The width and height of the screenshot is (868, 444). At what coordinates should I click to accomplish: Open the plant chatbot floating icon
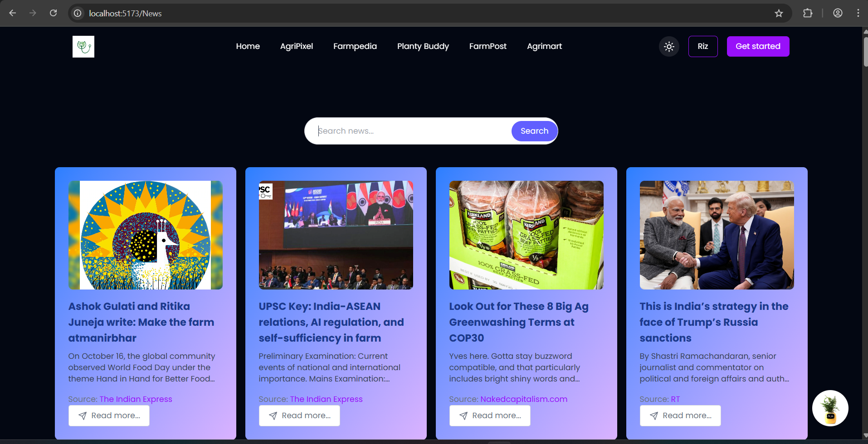coord(830,408)
